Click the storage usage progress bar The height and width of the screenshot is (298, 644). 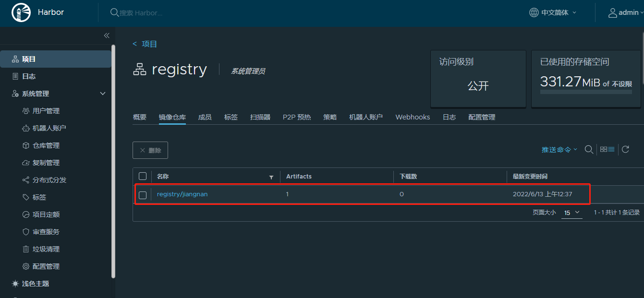586,92
